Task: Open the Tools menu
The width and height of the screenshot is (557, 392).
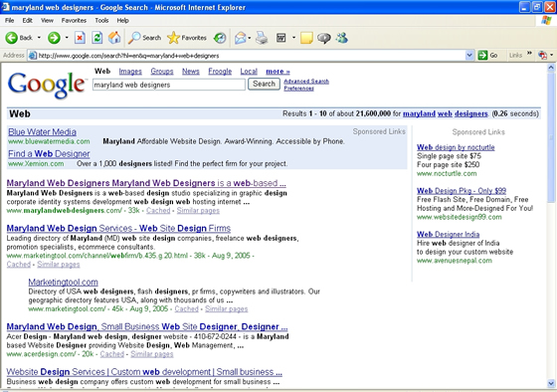Action: pos(101,20)
